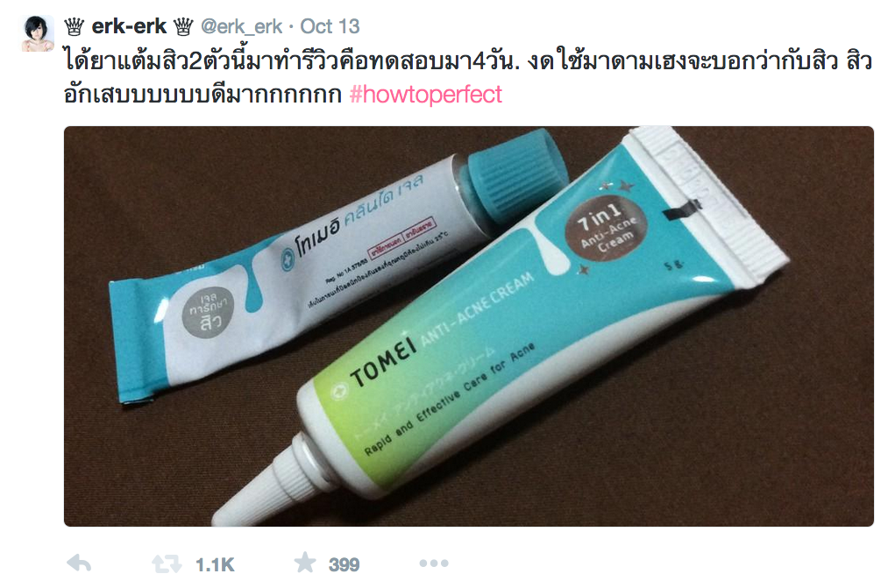
Task: Favorite the tweet with the star icon
Action: (x=305, y=562)
